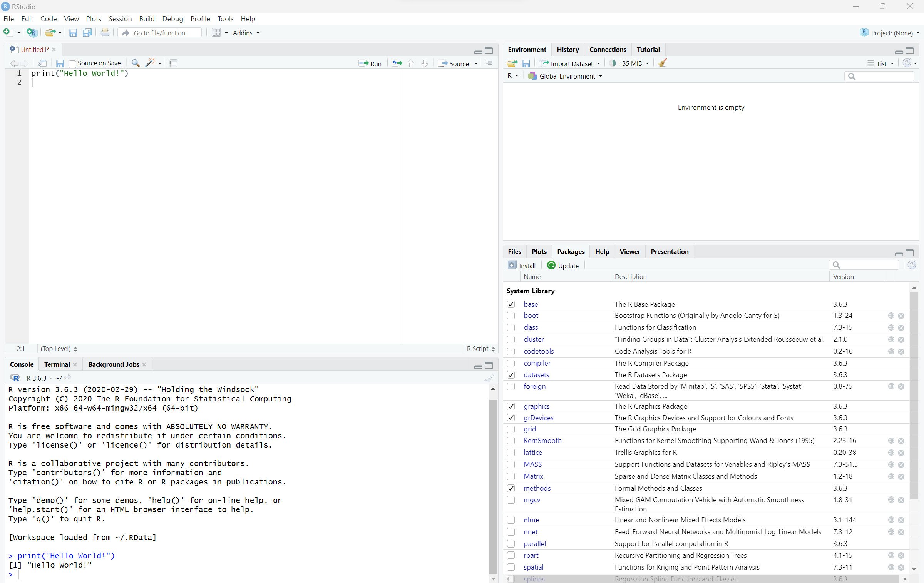This screenshot has height=583, width=924.
Task: Open the Session menu
Action: tap(120, 18)
